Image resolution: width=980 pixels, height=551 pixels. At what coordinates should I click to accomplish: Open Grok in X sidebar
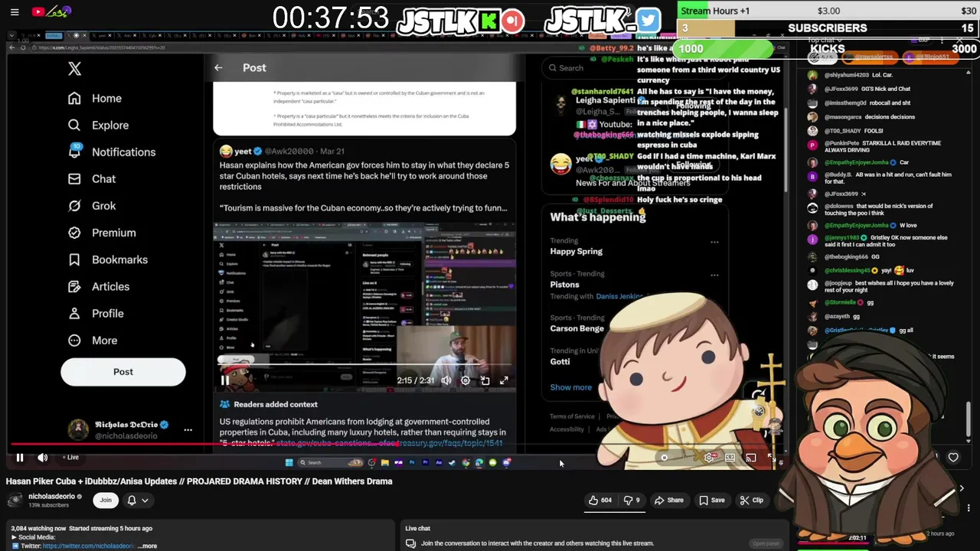(x=92, y=206)
